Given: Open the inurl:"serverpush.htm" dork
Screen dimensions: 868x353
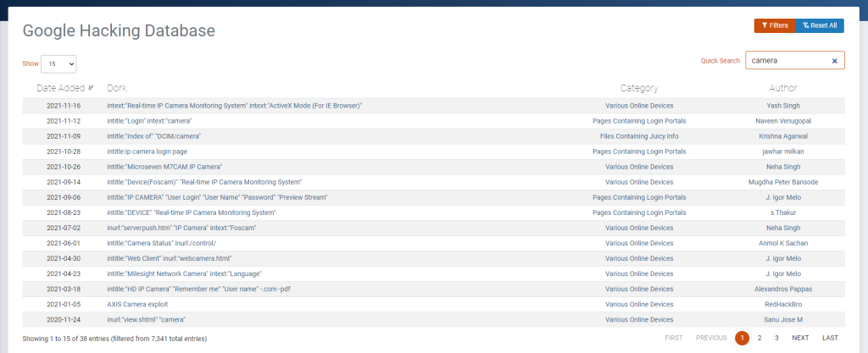Looking at the screenshot, I should pyautogui.click(x=181, y=228).
